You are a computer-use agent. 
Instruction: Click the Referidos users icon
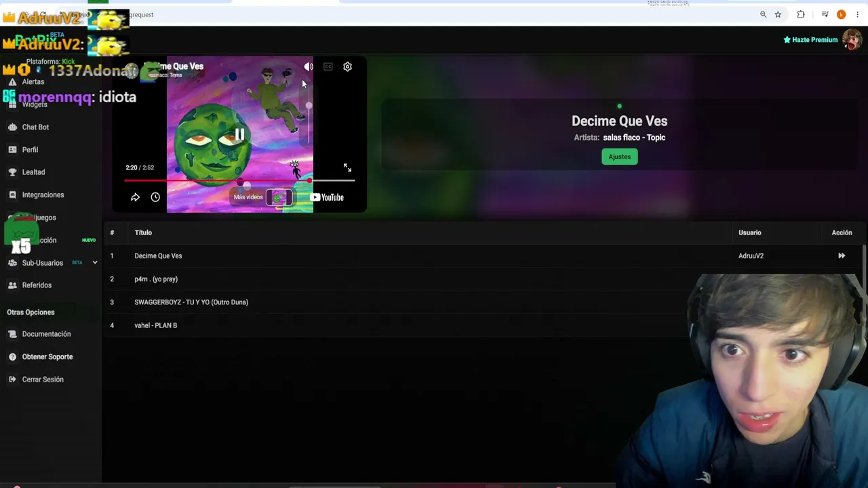point(12,285)
